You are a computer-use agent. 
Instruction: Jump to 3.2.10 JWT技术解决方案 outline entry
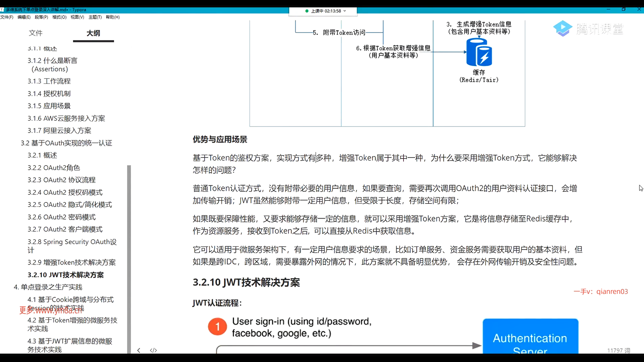(x=66, y=275)
